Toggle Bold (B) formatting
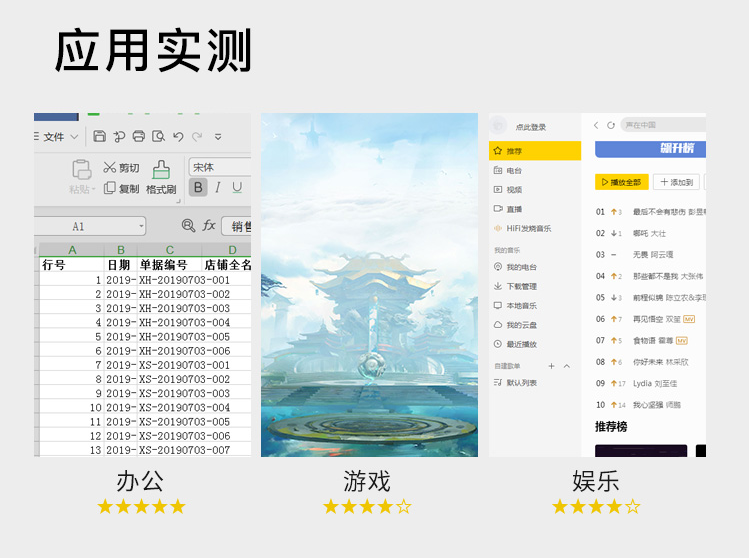This screenshot has height=558, width=749. click(x=198, y=187)
